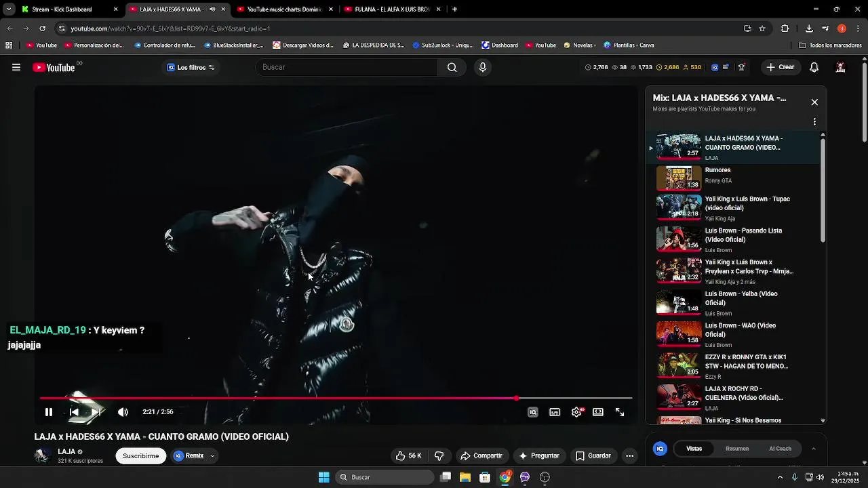Click Guardar to save video
This screenshot has width=868, height=488.
[593, 456]
